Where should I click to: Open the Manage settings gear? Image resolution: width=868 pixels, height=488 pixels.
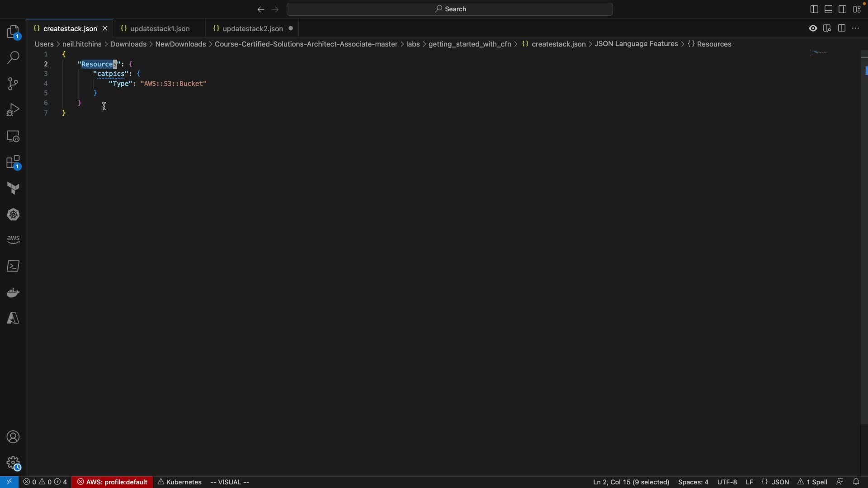[x=14, y=463]
